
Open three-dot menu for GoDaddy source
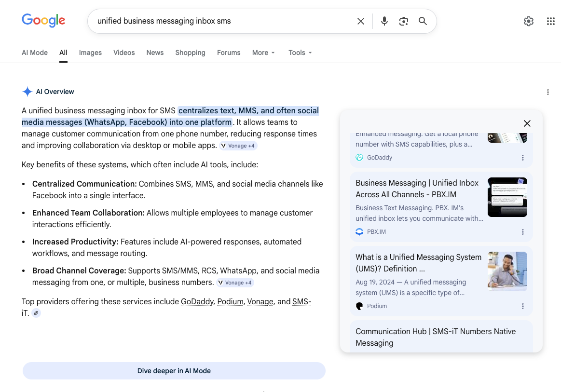(x=523, y=158)
